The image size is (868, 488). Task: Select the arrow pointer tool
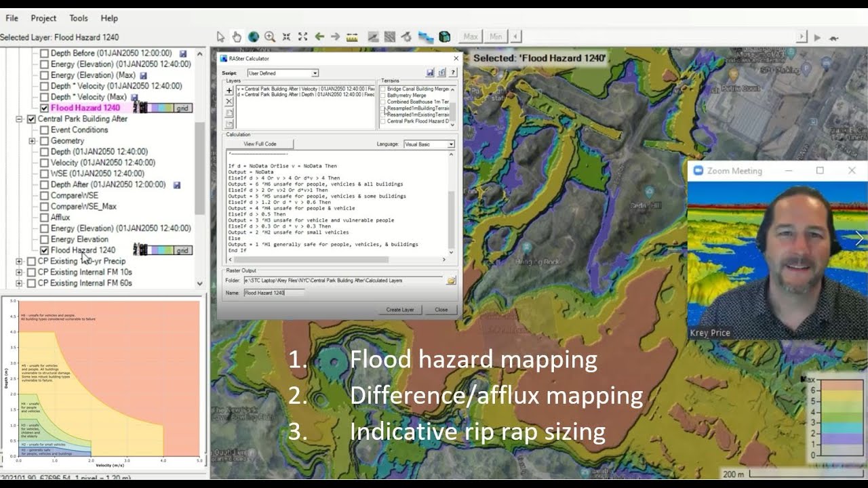(x=220, y=37)
